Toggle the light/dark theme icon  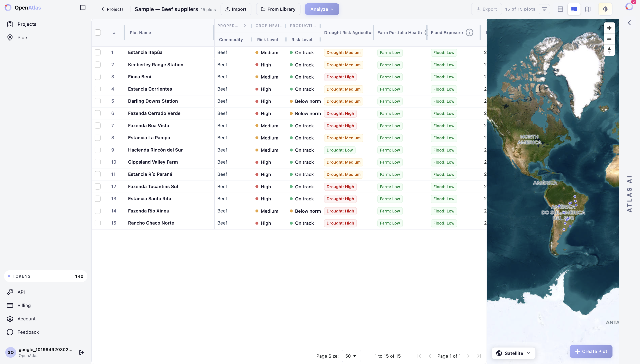point(605,9)
